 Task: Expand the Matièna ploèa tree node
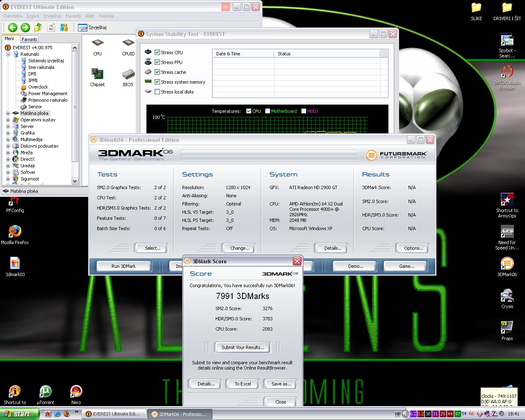tap(8, 113)
